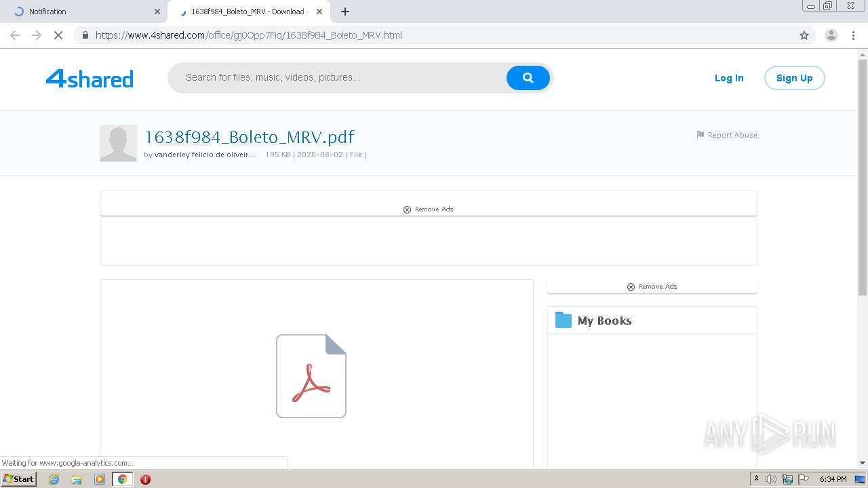The image size is (868, 488).
Task: Click the Report Abuse flag link
Action: tap(727, 135)
